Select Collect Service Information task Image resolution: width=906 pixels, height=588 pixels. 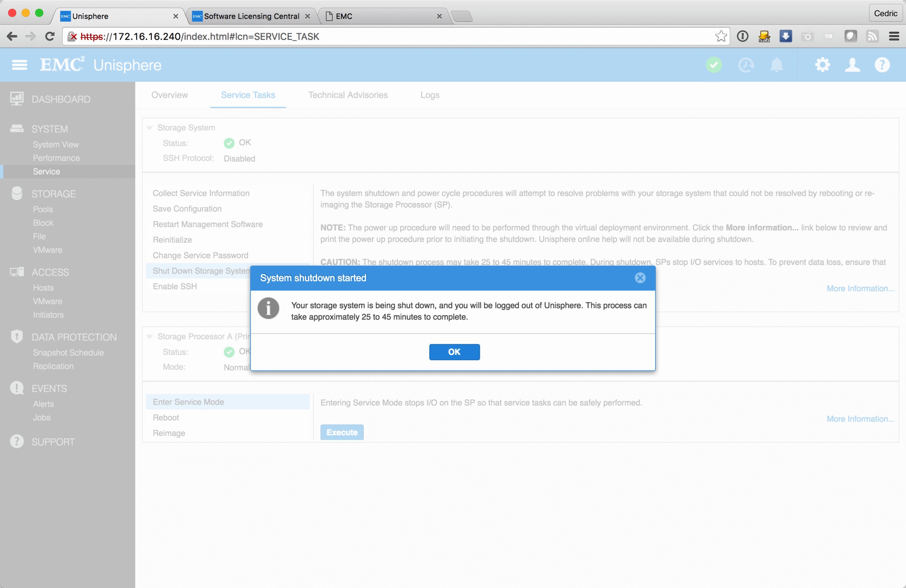click(x=201, y=193)
